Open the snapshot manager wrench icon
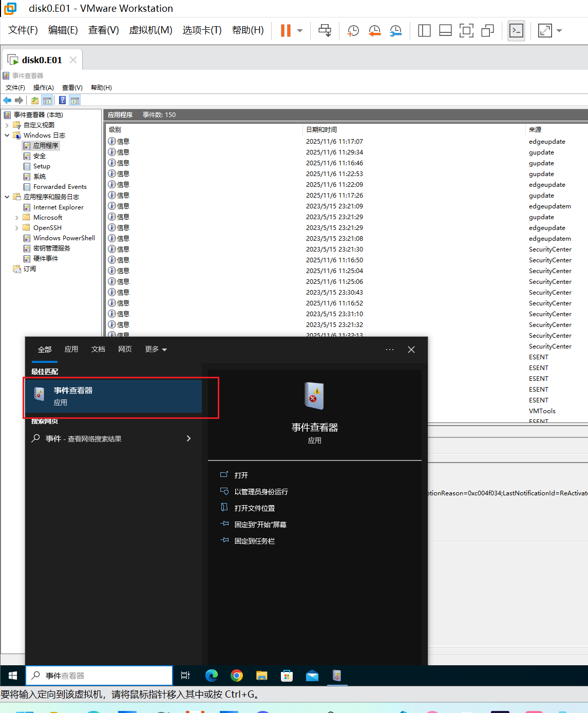The width and height of the screenshot is (588, 713). pyautogui.click(x=395, y=31)
